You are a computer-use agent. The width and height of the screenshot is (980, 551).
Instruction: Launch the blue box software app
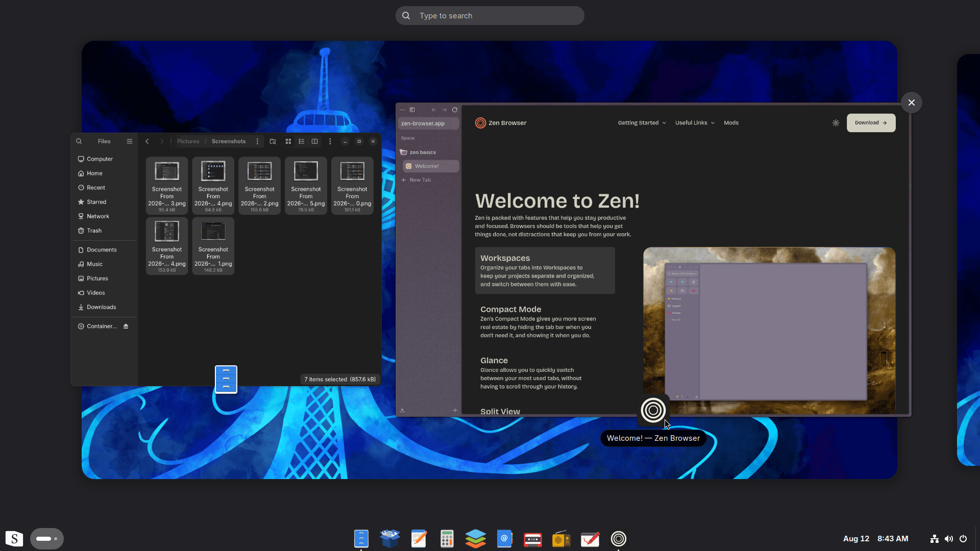pyautogui.click(x=390, y=539)
